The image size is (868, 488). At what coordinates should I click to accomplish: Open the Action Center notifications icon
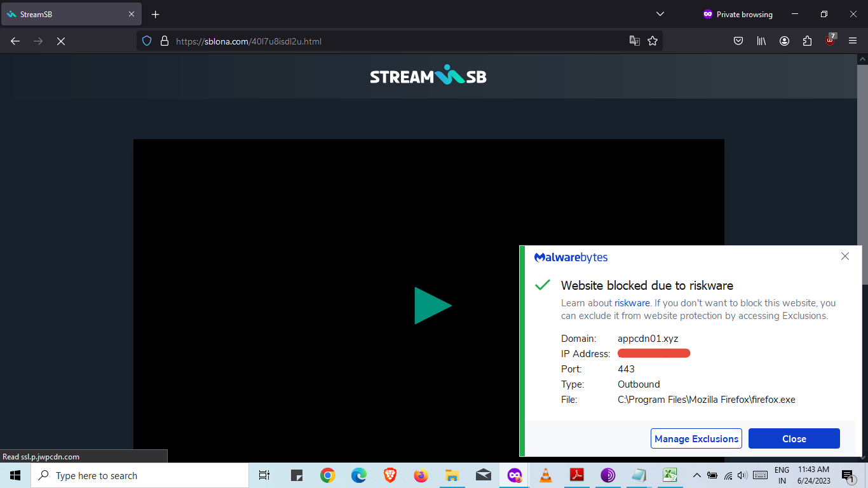pos(849,475)
